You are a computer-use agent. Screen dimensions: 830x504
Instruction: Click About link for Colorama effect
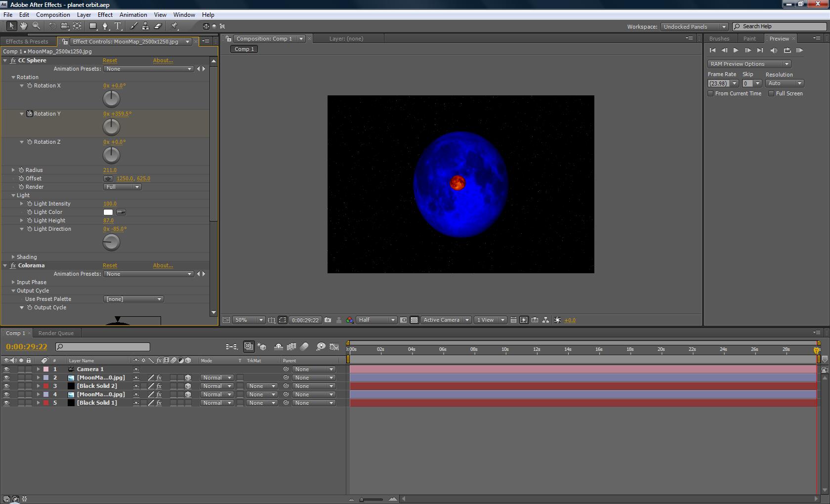click(163, 265)
